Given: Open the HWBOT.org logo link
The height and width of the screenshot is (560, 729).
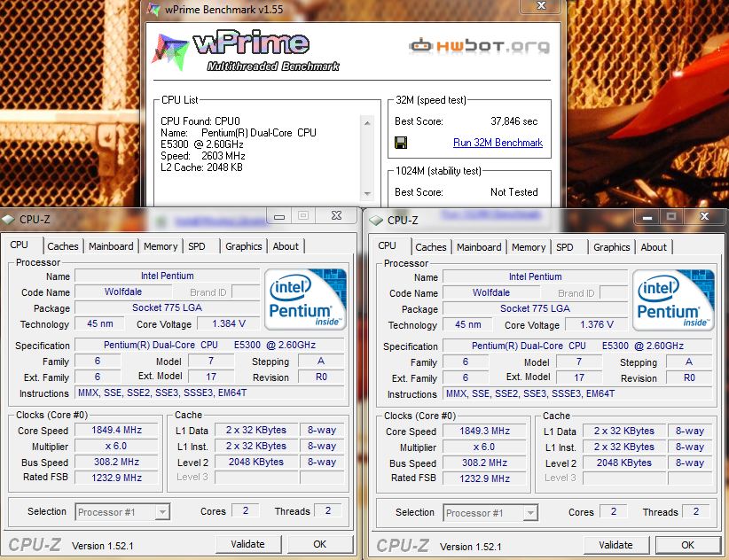Looking at the screenshot, I should click(479, 45).
